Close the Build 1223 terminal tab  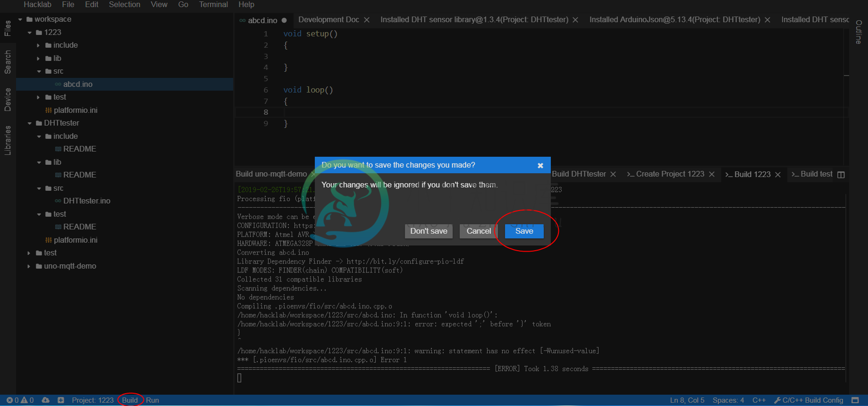tap(778, 175)
